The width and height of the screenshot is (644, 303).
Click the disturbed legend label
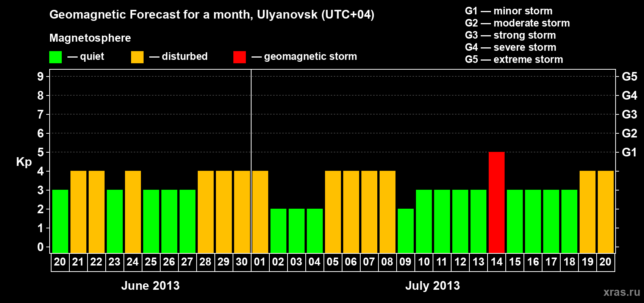pos(185,56)
